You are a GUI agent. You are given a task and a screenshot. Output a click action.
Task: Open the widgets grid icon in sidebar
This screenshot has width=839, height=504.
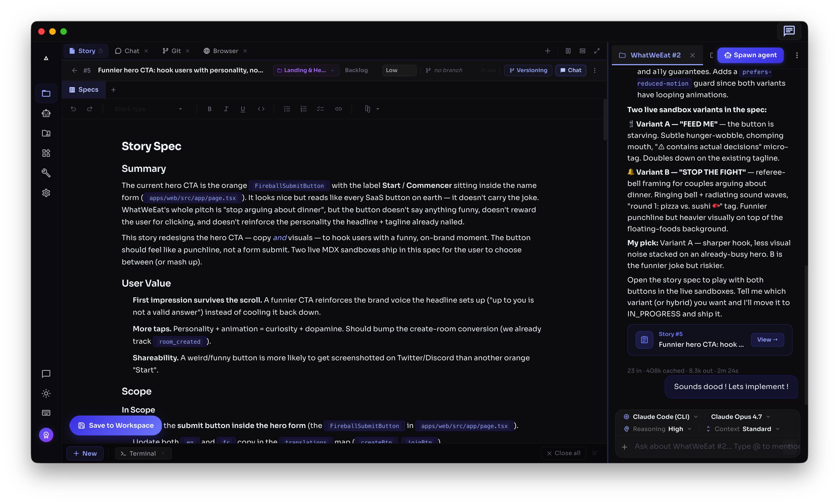tap(46, 153)
